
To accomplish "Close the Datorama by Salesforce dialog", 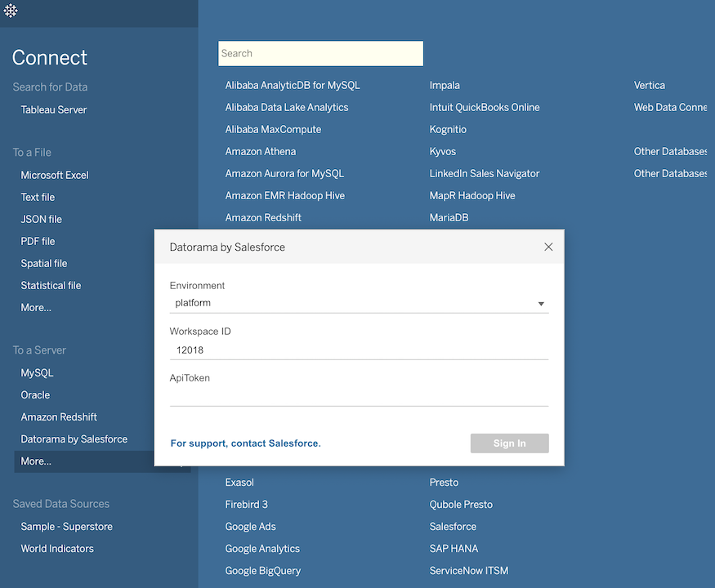I will click(x=548, y=247).
